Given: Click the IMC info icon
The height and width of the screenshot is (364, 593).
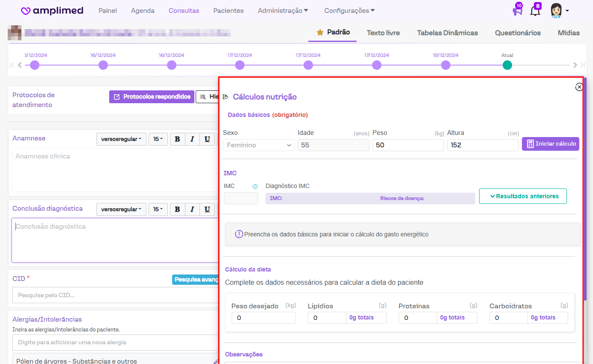Looking at the screenshot, I should click(x=255, y=186).
